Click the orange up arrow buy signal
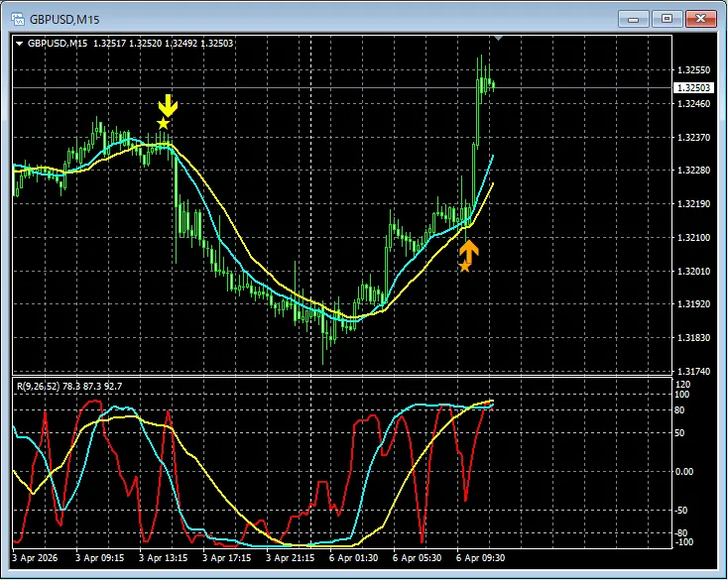 469,252
